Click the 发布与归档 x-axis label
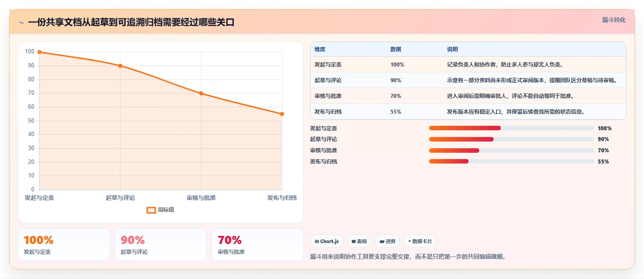This screenshot has height=279, width=644. [x=282, y=198]
